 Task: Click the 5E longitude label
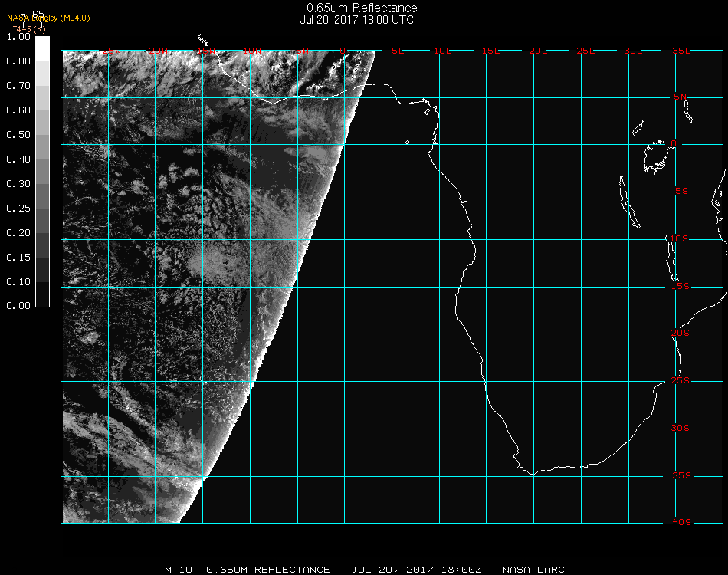pos(398,51)
